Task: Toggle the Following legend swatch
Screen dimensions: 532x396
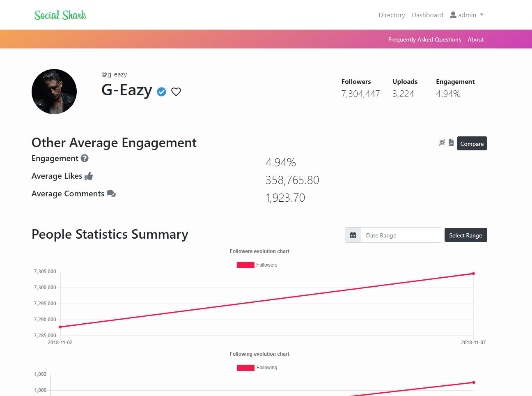Action: pyautogui.click(x=245, y=368)
